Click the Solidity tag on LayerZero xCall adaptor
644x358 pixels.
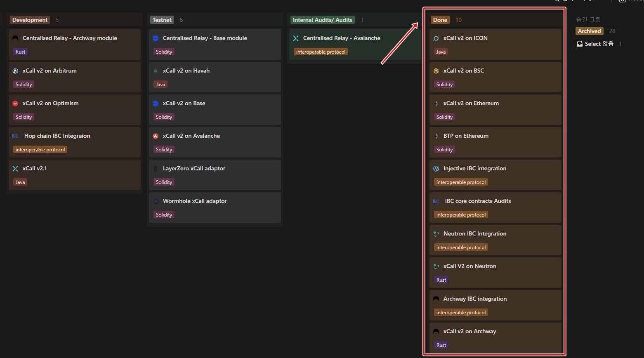pyautogui.click(x=164, y=182)
